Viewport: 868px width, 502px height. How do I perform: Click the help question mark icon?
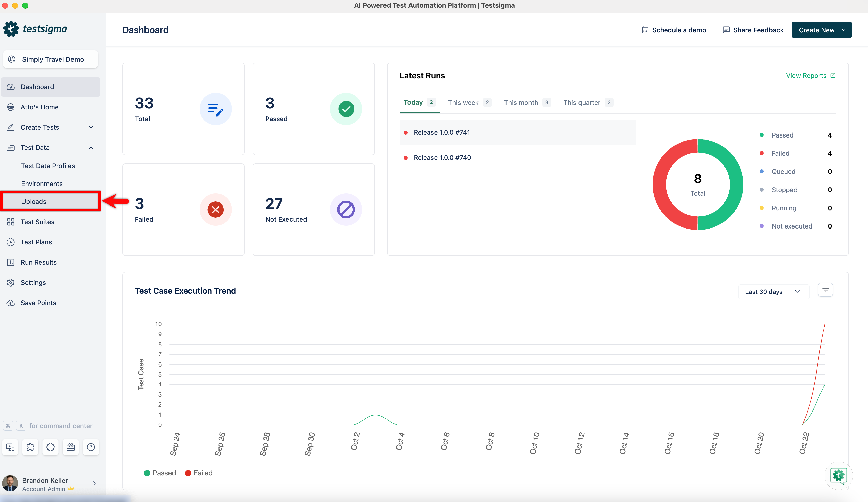91,447
